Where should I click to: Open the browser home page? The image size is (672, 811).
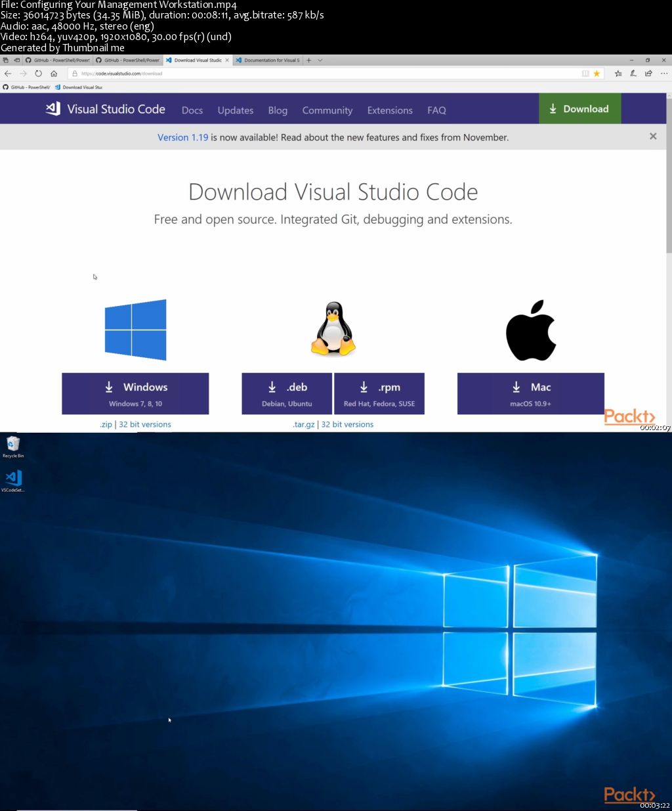point(54,74)
